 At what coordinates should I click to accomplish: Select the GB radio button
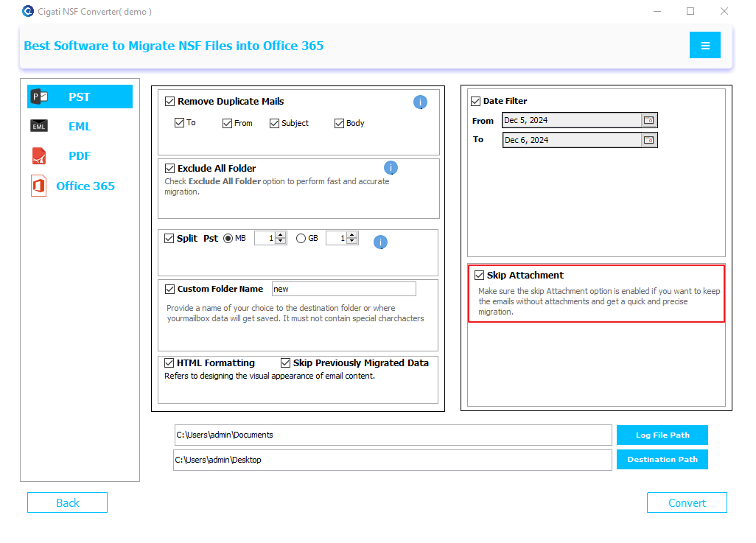click(x=301, y=238)
